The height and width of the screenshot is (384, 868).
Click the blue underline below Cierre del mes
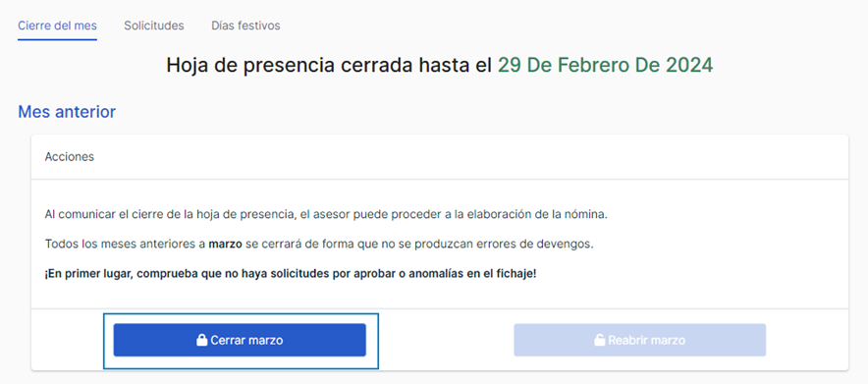click(58, 39)
